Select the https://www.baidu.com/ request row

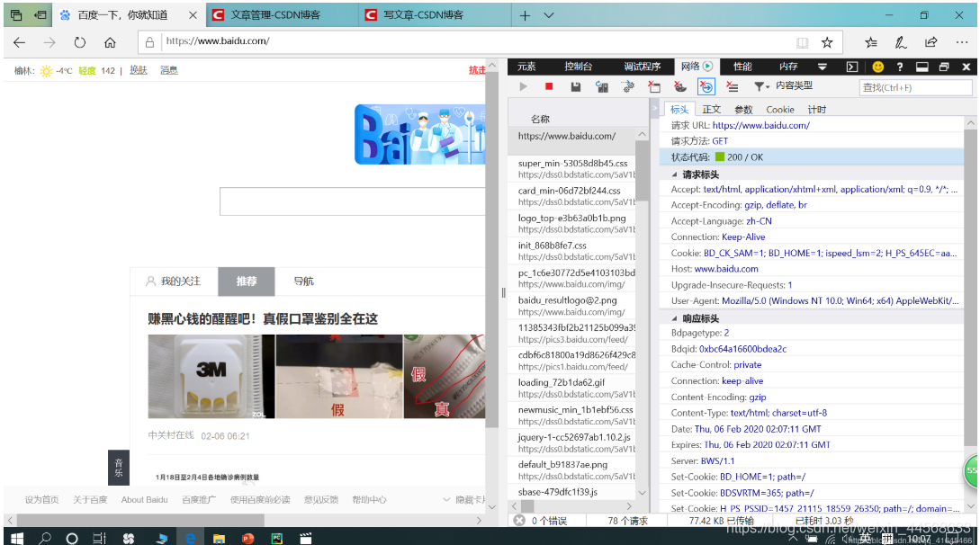[571, 140]
